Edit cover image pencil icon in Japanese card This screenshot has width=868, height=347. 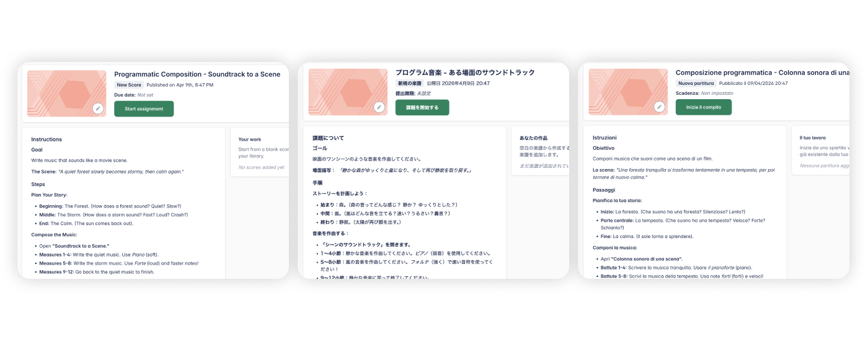[x=379, y=107]
